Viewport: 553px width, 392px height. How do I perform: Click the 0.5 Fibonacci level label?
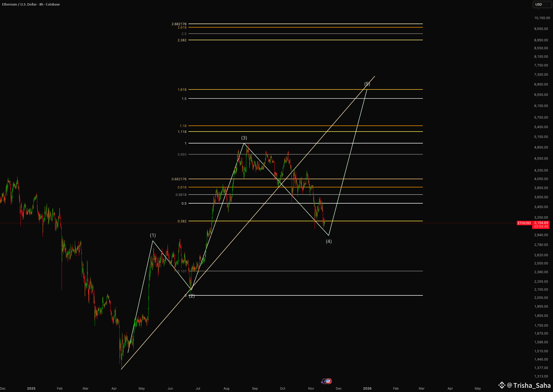coord(184,203)
